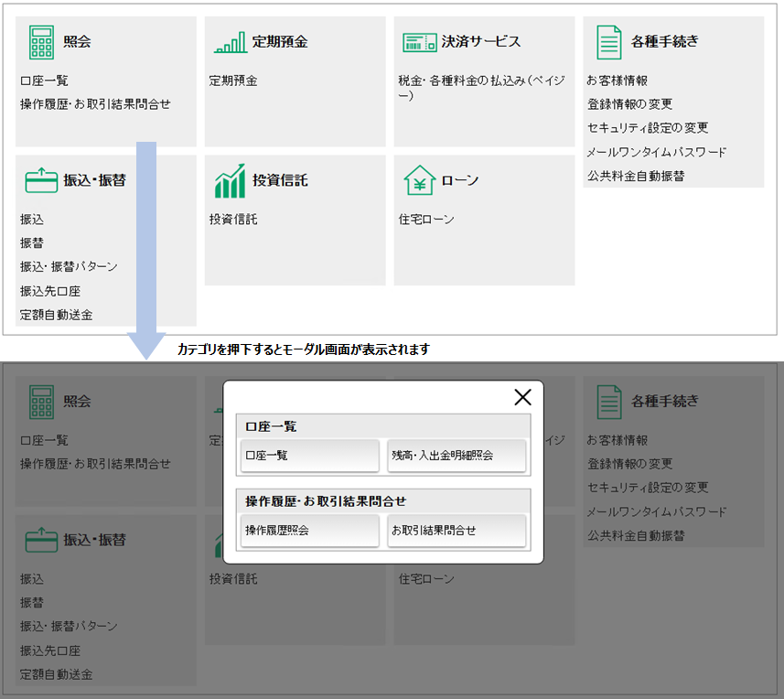Click the bar chart icon beside 定期預金 in top panel
Viewport: 784px width, 699px height.
pyautogui.click(x=231, y=42)
